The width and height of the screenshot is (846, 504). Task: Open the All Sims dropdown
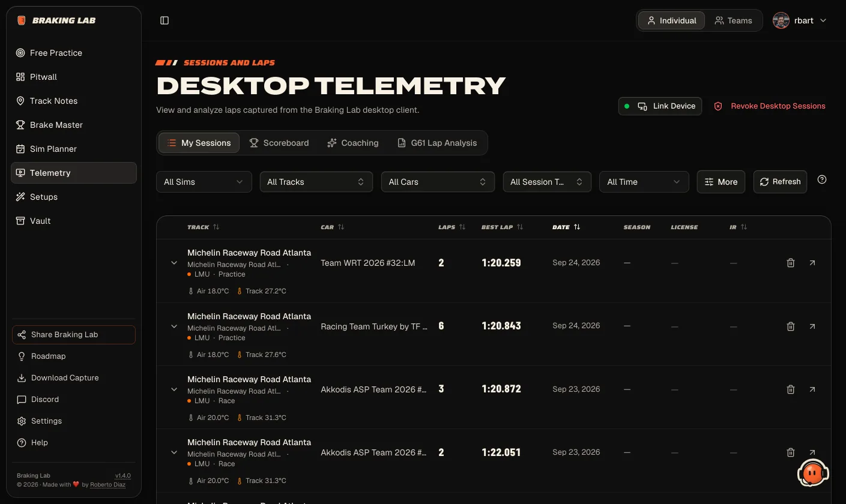tap(204, 182)
